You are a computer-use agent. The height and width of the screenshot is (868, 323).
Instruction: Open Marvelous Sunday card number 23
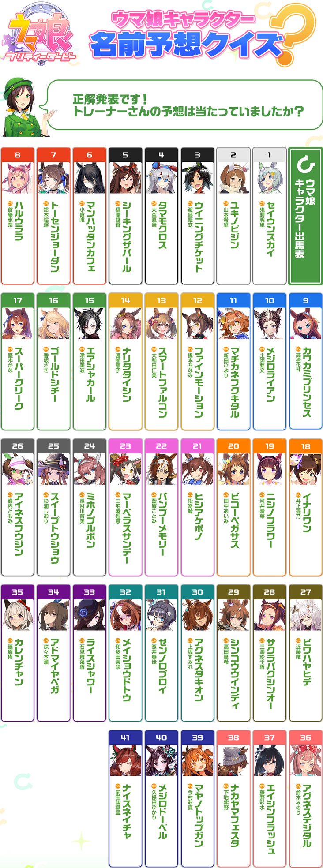[x=125, y=507]
